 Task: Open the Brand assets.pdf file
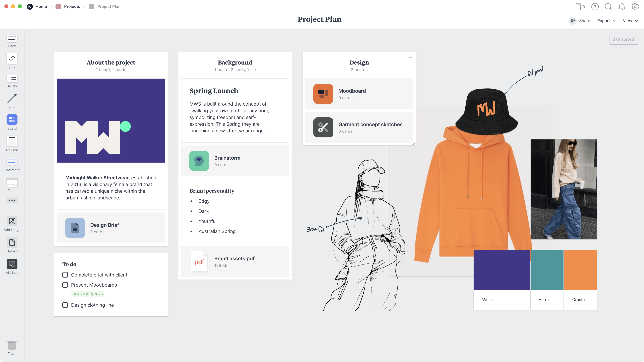(x=234, y=261)
